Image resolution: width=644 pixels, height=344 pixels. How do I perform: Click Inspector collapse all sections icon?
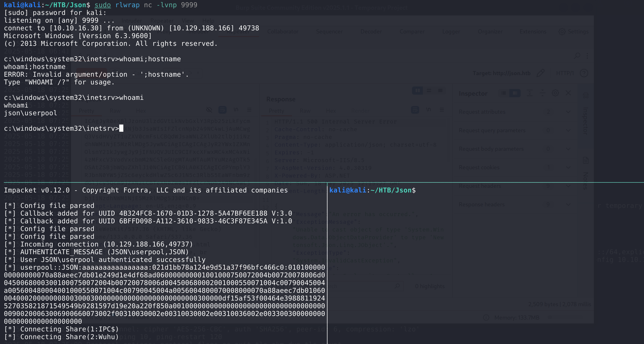[x=542, y=93]
